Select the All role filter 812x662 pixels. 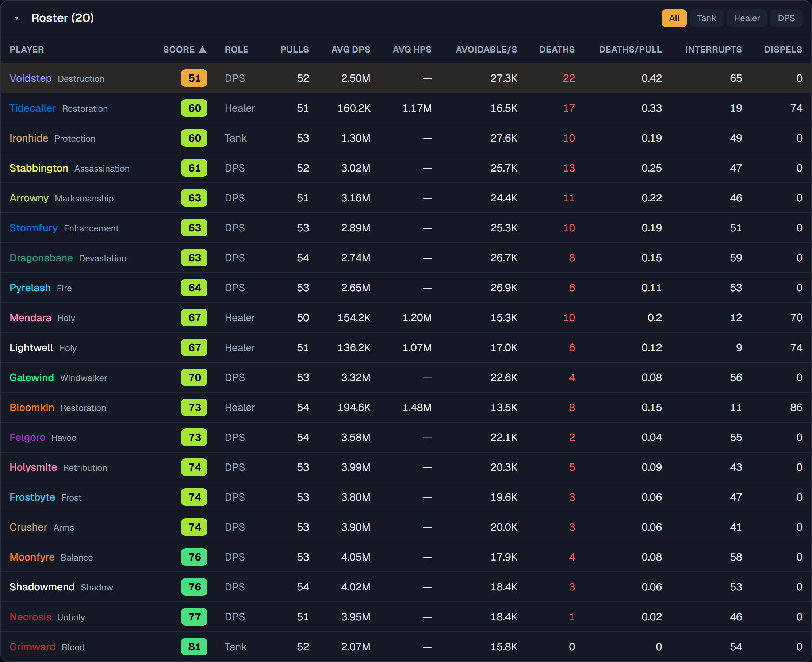(674, 18)
